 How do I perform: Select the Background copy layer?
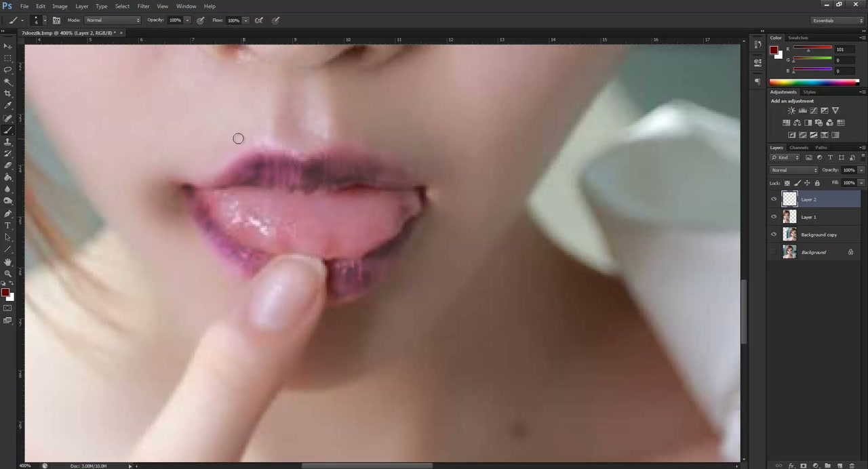click(814, 234)
